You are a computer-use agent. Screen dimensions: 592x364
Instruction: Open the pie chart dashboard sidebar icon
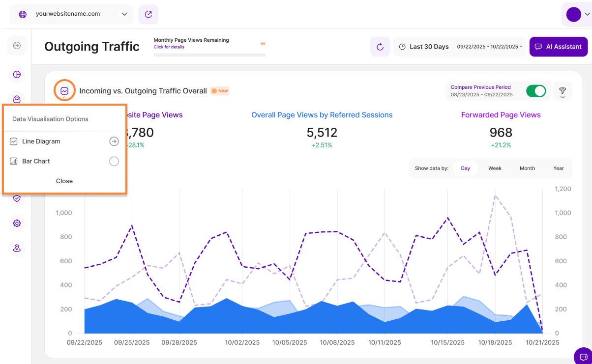tap(17, 75)
